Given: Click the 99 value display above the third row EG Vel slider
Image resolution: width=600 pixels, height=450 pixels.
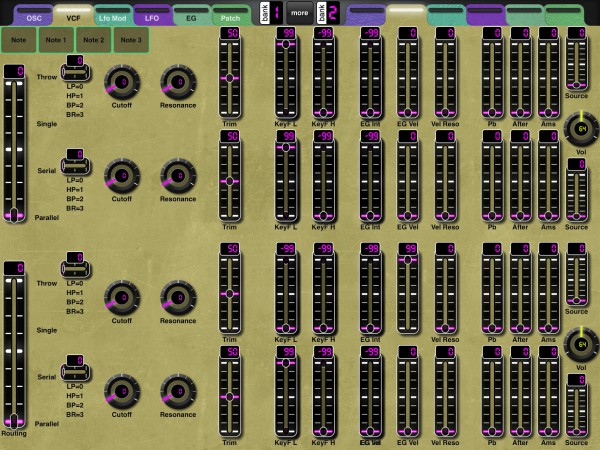Looking at the screenshot, I should 408,249.
